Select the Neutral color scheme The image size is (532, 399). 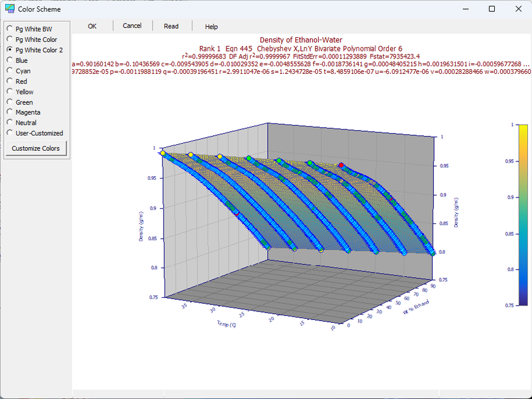coord(22,122)
